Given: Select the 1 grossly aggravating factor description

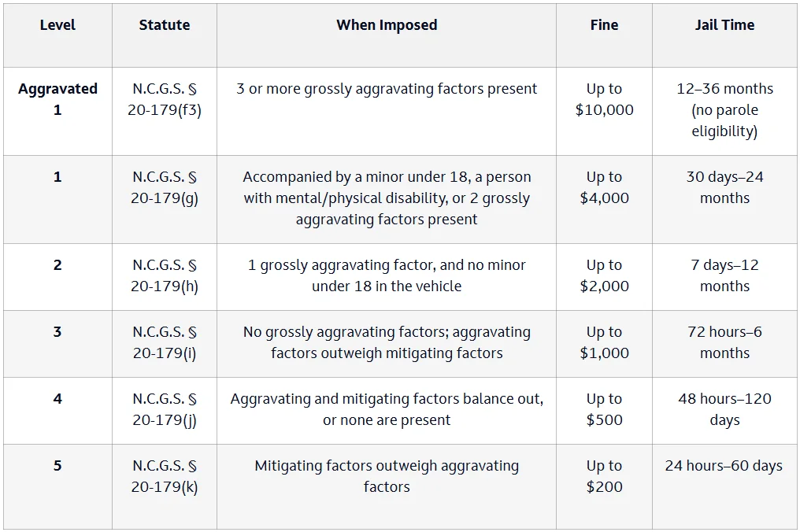Looking at the screenshot, I should pyautogui.click(x=387, y=277).
